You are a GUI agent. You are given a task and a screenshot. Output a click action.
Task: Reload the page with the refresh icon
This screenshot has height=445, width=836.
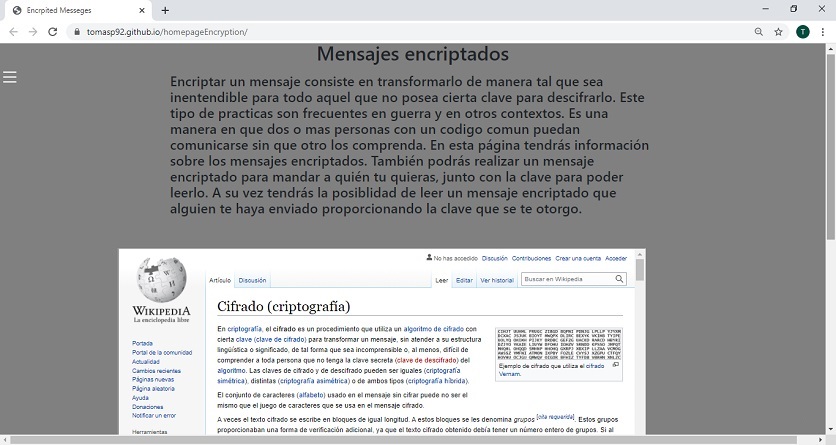(54, 32)
